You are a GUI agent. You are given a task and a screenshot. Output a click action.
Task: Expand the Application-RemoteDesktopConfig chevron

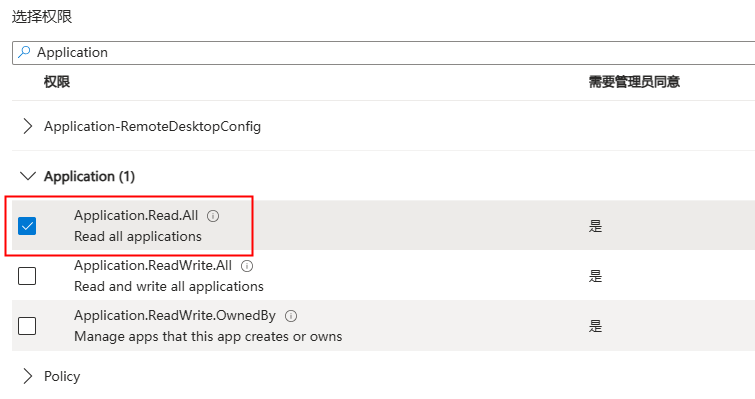(28, 126)
